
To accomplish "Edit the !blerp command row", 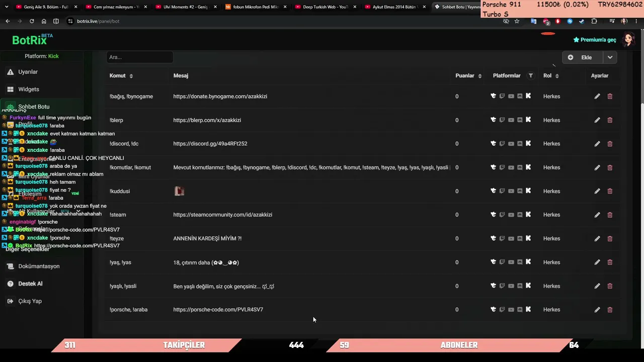I will [x=597, y=120].
